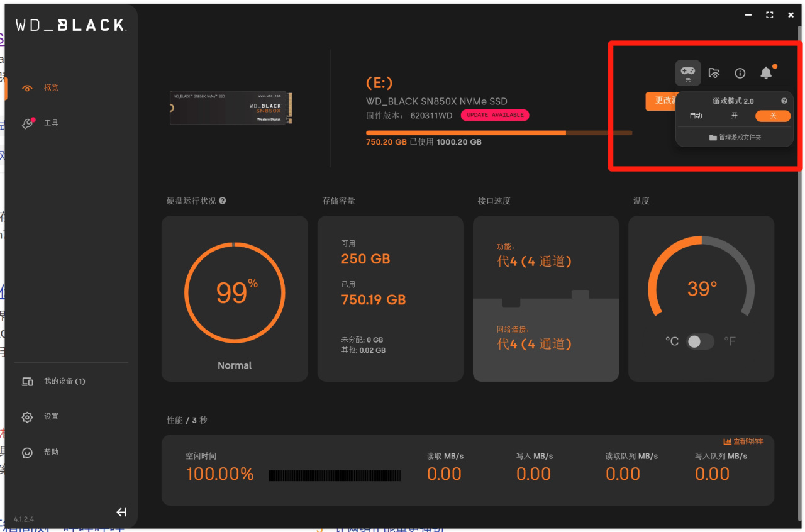This screenshot has height=532, width=805.
Task: Open 帮助 help in the sidebar
Action: pos(39,452)
